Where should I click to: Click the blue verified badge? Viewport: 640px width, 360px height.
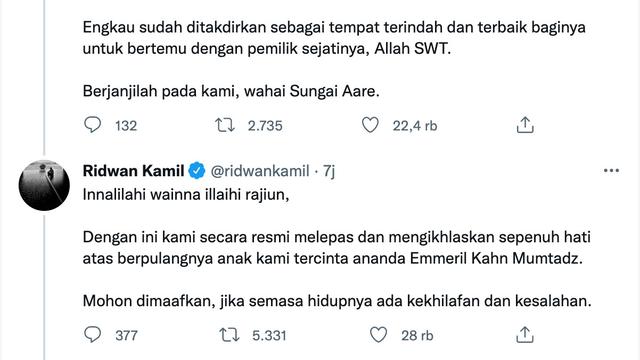pos(197,171)
